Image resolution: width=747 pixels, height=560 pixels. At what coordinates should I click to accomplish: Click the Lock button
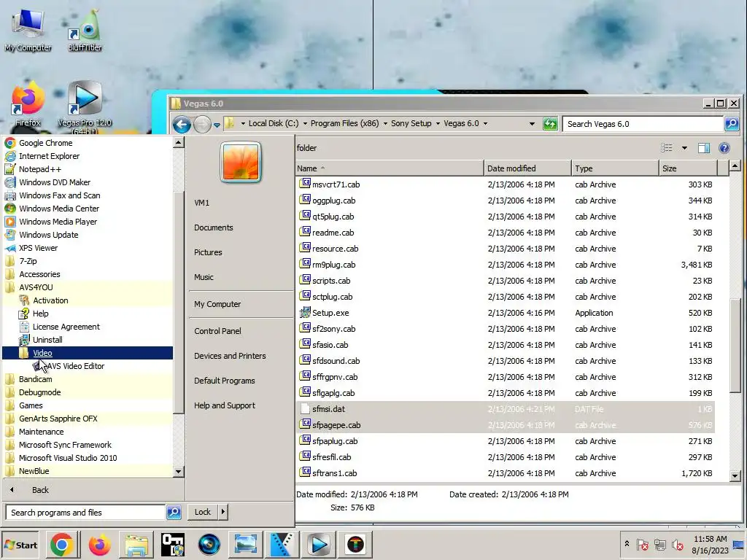[203, 512]
